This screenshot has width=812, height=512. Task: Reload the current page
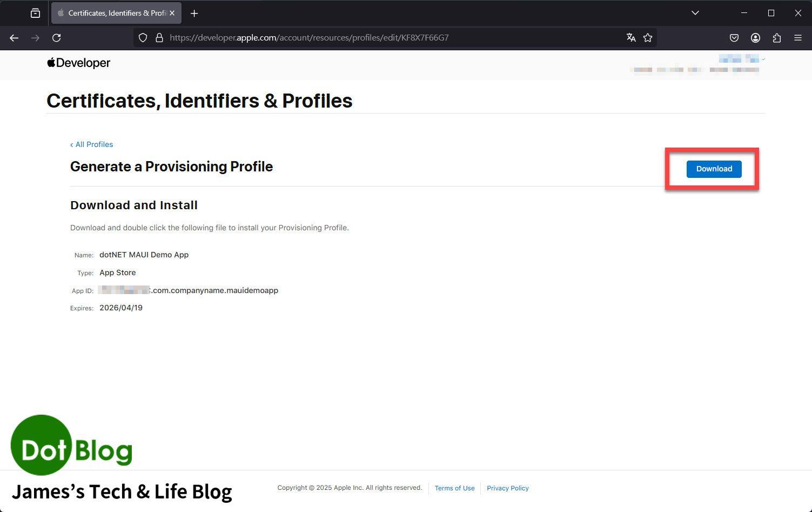click(56, 38)
